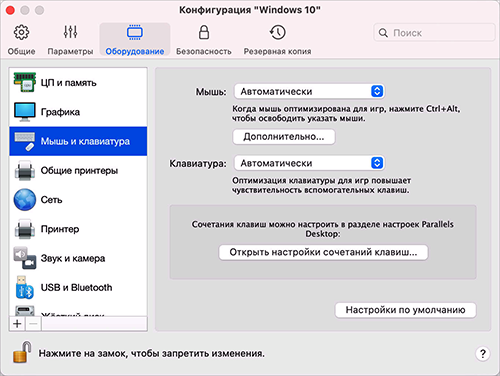Select Графика in the sidebar
Screen dimensions: 500x376
pyautogui.click(x=78, y=112)
